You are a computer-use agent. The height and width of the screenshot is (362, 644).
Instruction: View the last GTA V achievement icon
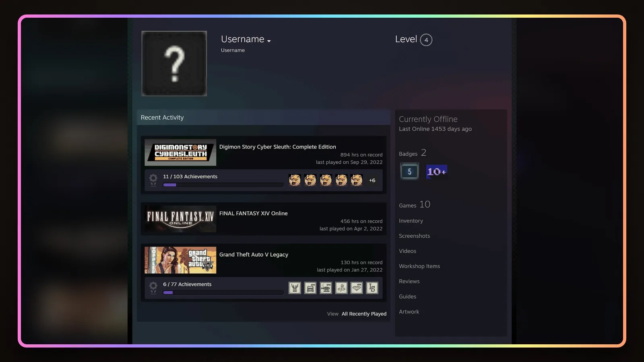pyautogui.click(x=372, y=288)
